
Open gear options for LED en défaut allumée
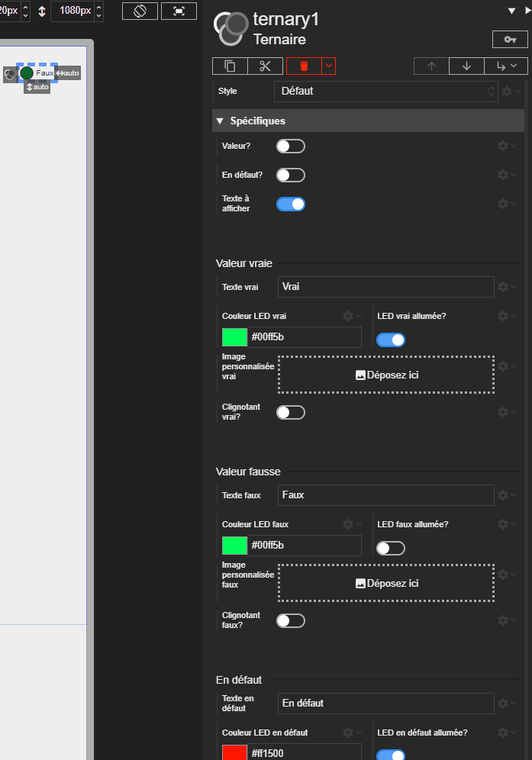(x=508, y=733)
